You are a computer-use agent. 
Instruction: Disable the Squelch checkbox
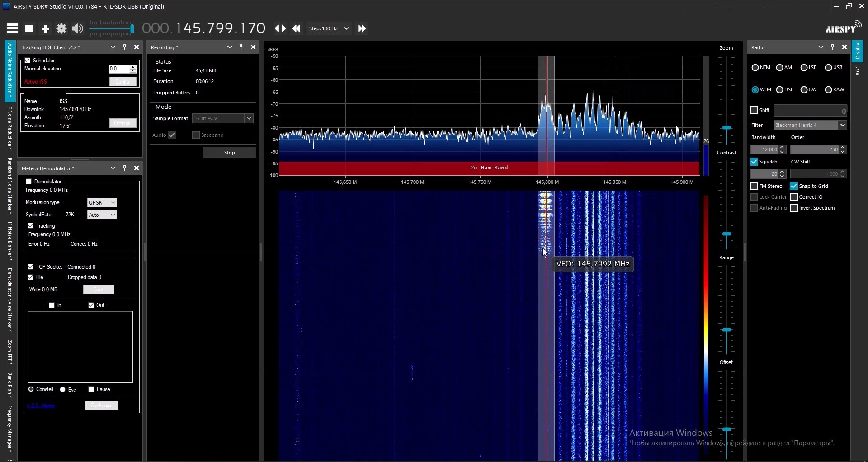tap(754, 162)
